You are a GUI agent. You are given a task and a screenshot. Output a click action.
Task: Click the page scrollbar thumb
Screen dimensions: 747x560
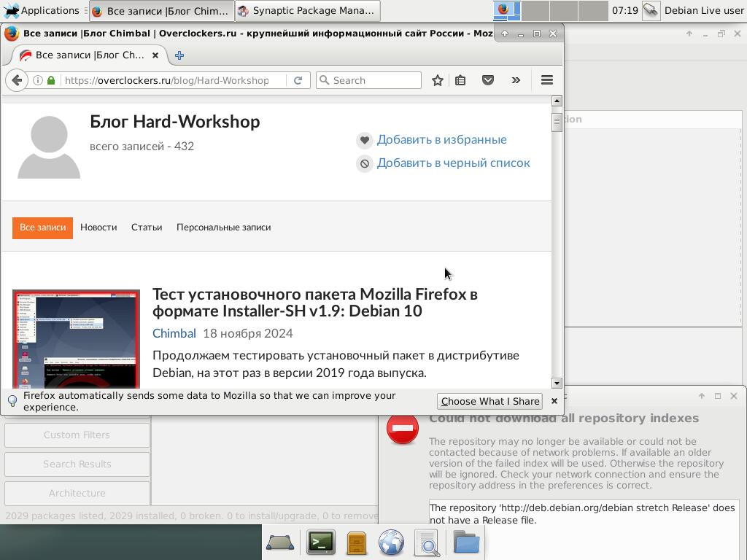(x=557, y=122)
